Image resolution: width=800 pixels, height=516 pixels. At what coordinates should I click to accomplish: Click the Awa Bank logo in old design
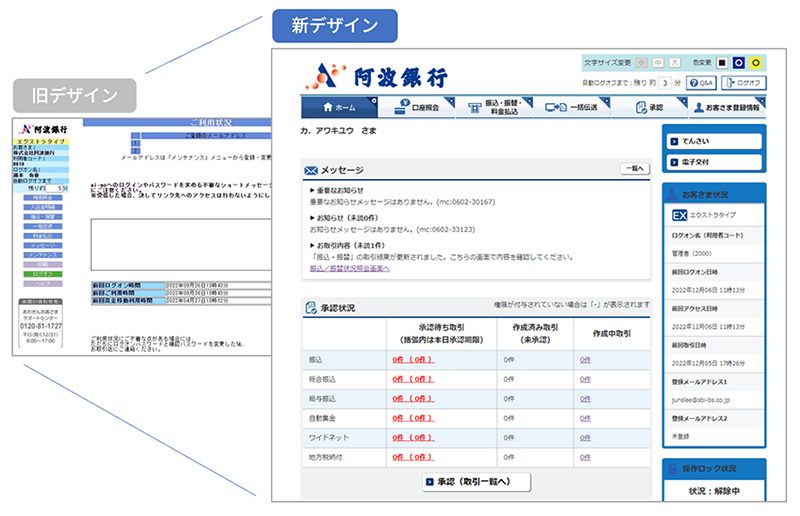43,130
